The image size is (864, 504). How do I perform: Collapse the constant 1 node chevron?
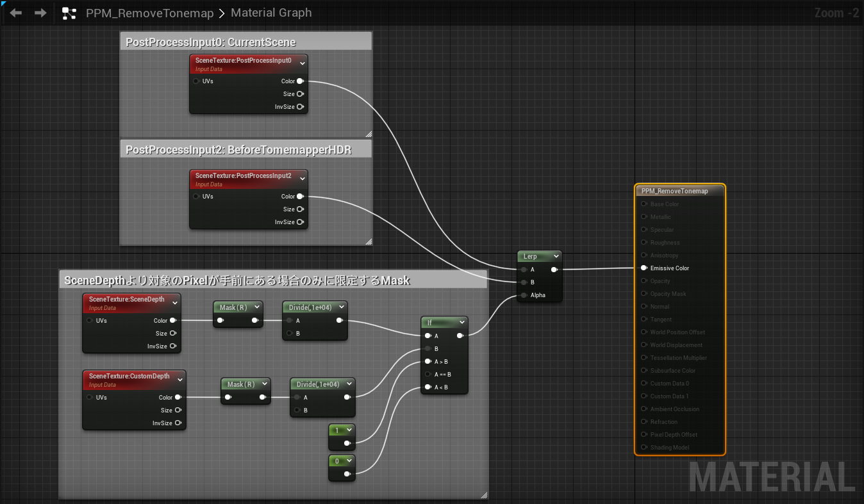click(348, 430)
